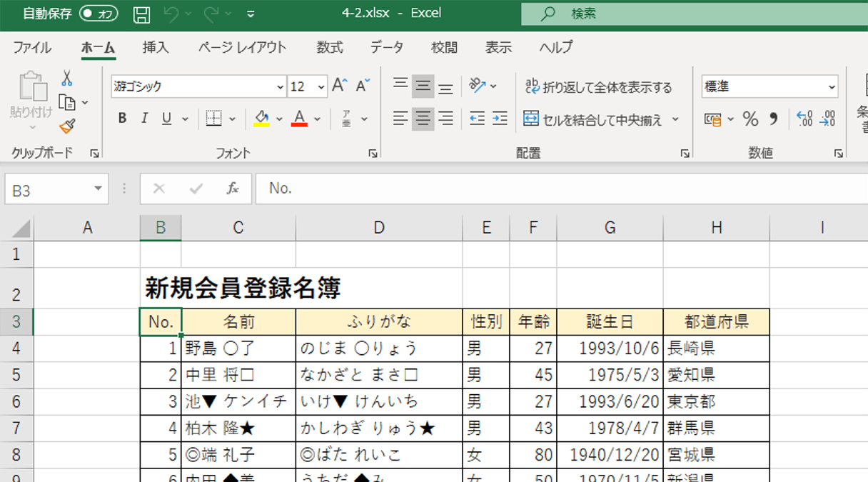Toggle the 自動保存 AutoSave switch

99,14
